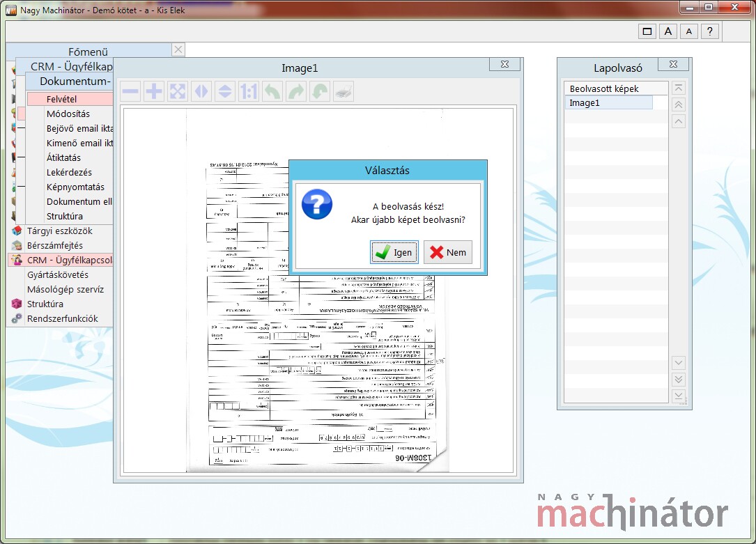Select Módosítás in the Dokumentum menu
This screenshot has width=756, height=544.
pyautogui.click(x=68, y=114)
